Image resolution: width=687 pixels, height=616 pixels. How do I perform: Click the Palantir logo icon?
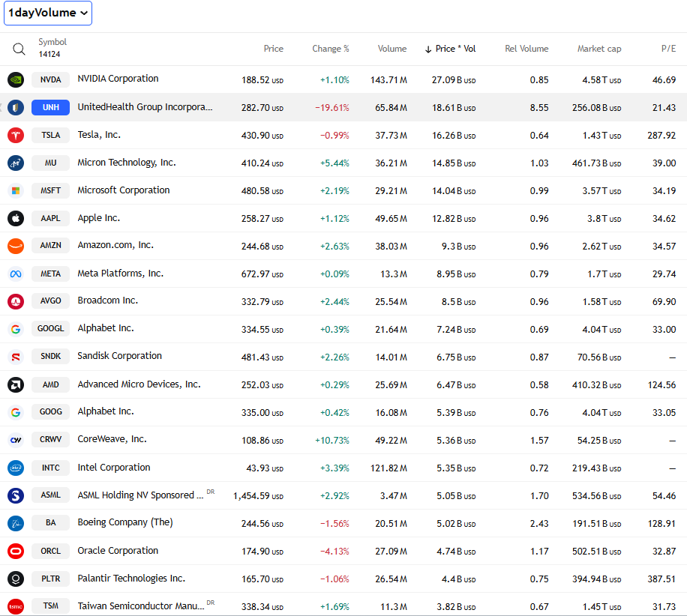click(x=16, y=579)
